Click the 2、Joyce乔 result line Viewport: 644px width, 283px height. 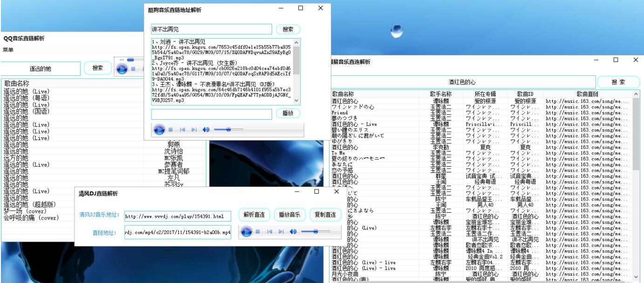pos(194,63)
